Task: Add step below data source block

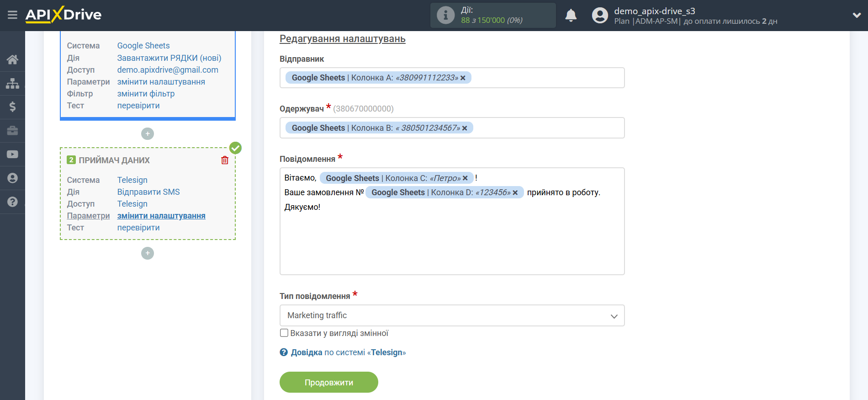Action: (x=148, y=134)
